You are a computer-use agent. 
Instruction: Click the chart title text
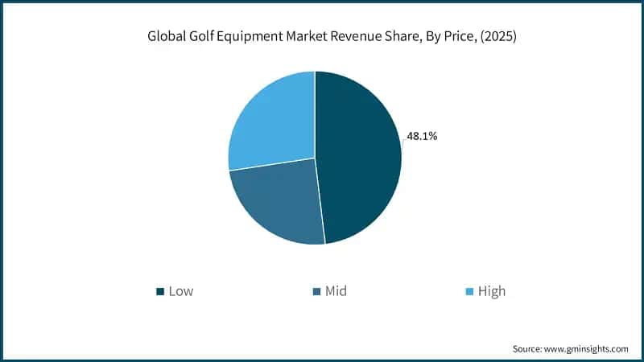click(x=332, y=36)
